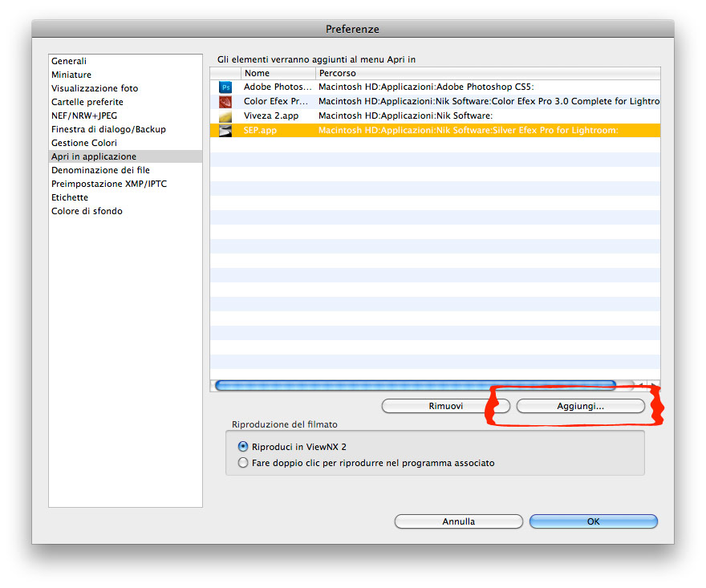Select the Color Efex Pr... name cell
Image resolution: width=706 pixels, height=588 pixels.
pos(276,101)
